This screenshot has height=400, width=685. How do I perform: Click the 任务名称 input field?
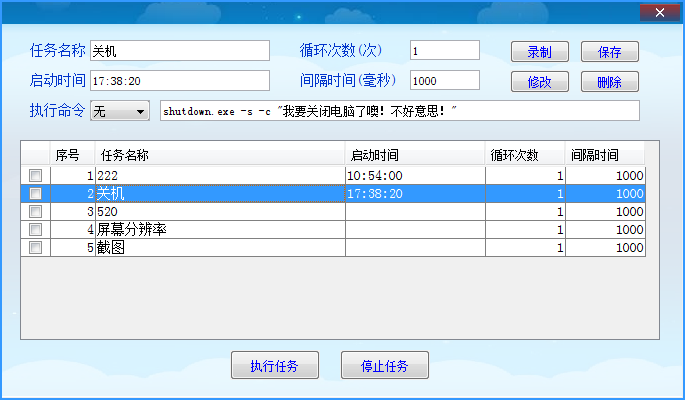180,51
